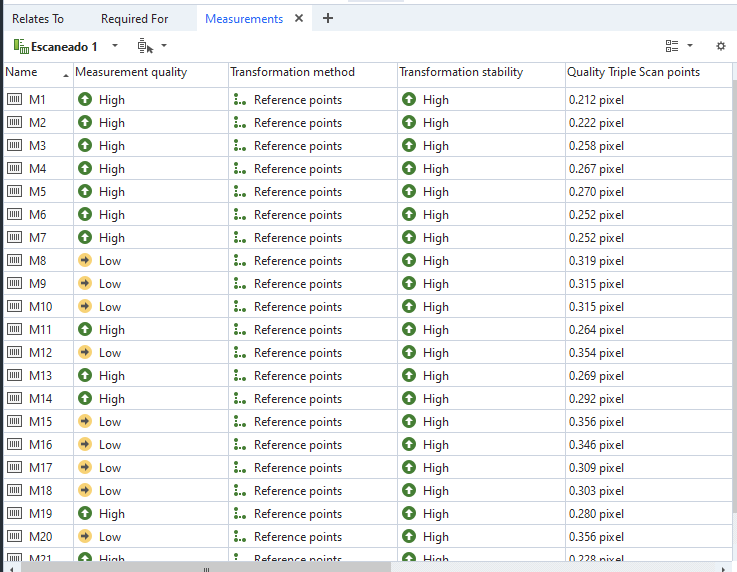Viewport: 737px width, 572px height.
Task: Click the transformation stability icon for M12
Action: coord(409,353)
